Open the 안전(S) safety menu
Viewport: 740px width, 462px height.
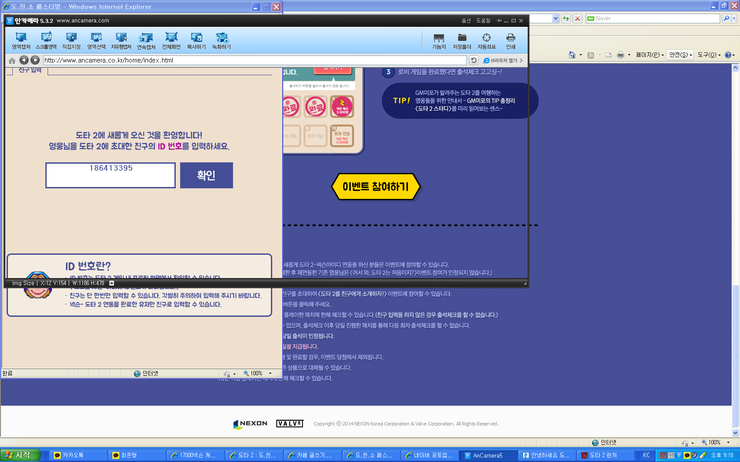pyautogui.click(x=681, y=55)
